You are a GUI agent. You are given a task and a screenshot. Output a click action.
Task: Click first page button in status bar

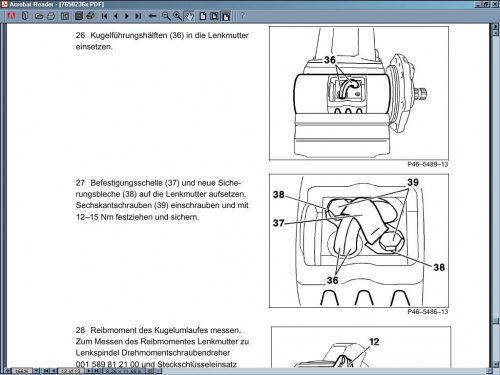click(46, 371)
